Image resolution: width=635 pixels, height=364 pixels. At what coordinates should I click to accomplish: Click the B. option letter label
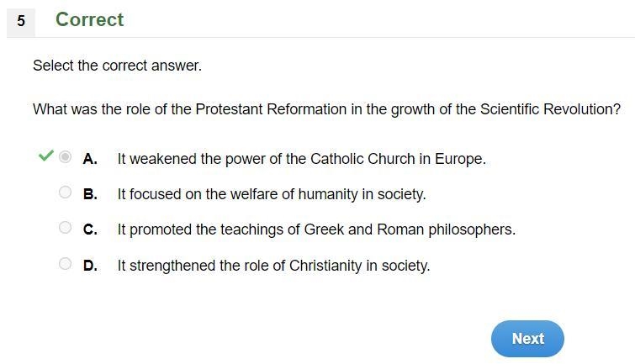click(90, 194)
